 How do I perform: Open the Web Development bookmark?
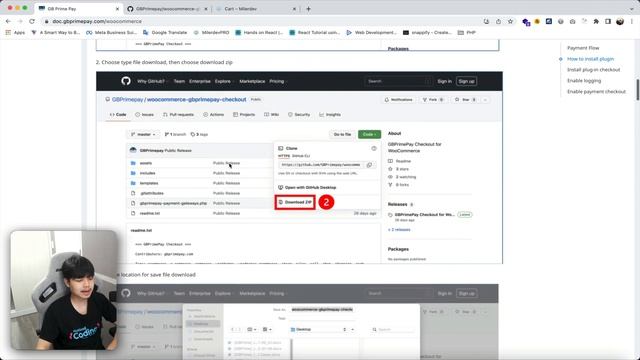371,32
